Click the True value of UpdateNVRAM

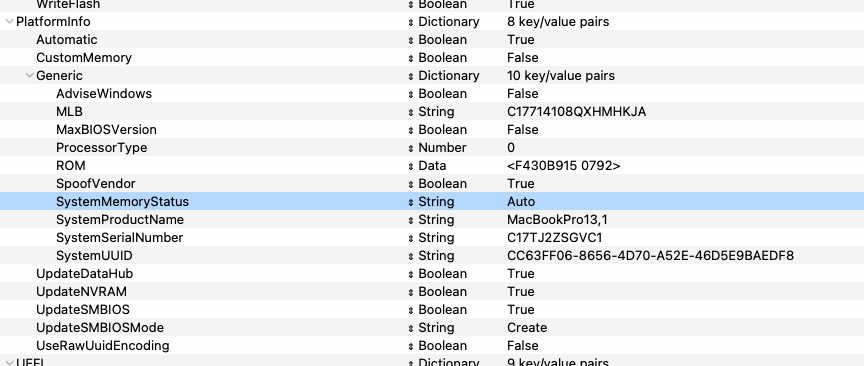521,292
